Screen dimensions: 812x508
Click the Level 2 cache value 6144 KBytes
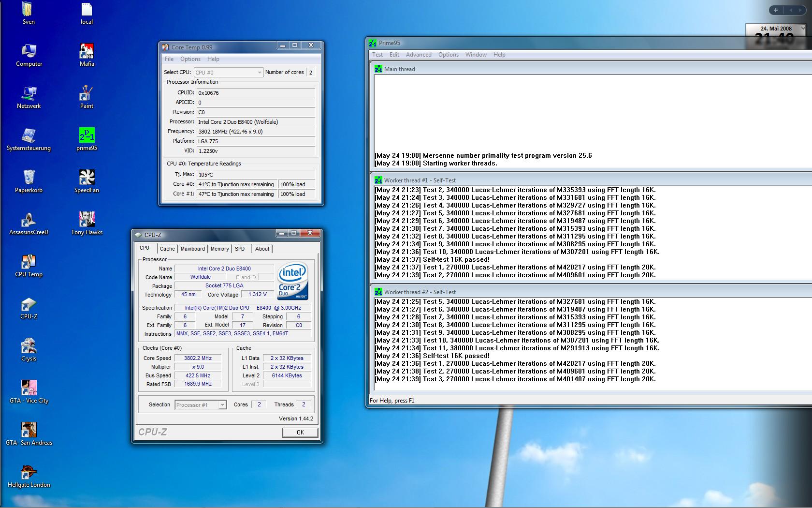pos(287,376)
